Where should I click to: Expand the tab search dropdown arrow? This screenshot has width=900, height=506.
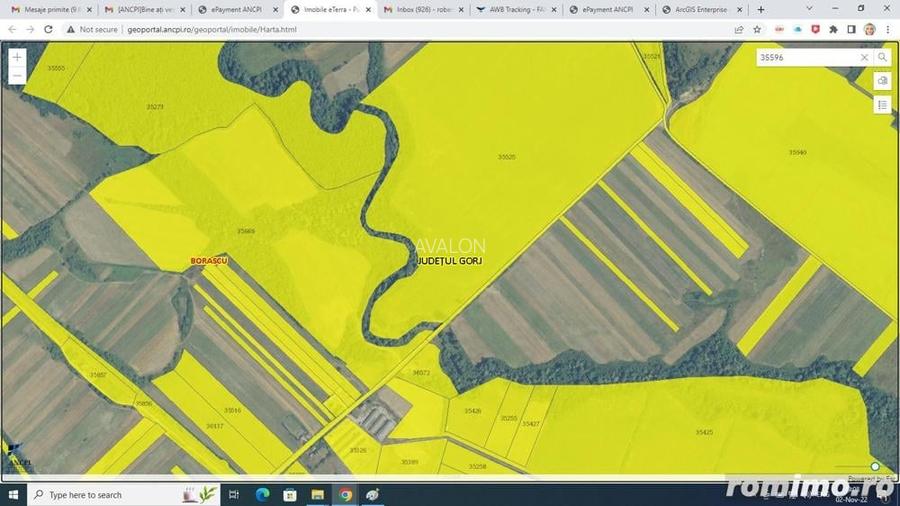(x=809, y=9)
